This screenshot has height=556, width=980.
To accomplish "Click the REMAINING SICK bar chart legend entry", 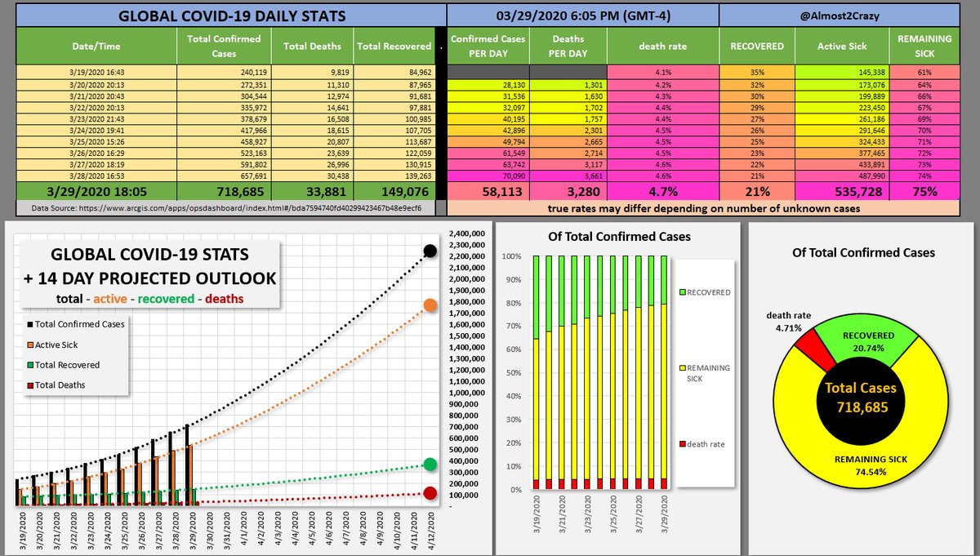I will [x=705, y=373].
